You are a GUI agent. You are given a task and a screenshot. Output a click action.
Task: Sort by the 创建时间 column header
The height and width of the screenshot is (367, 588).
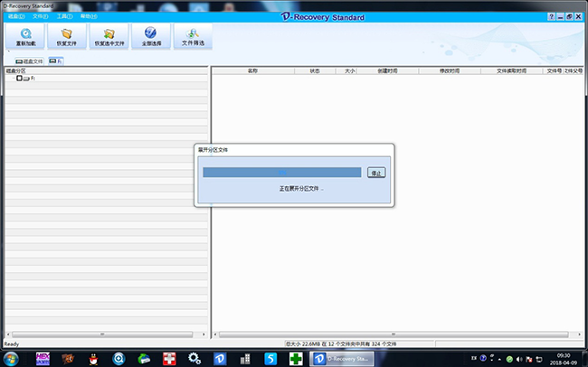387,71
